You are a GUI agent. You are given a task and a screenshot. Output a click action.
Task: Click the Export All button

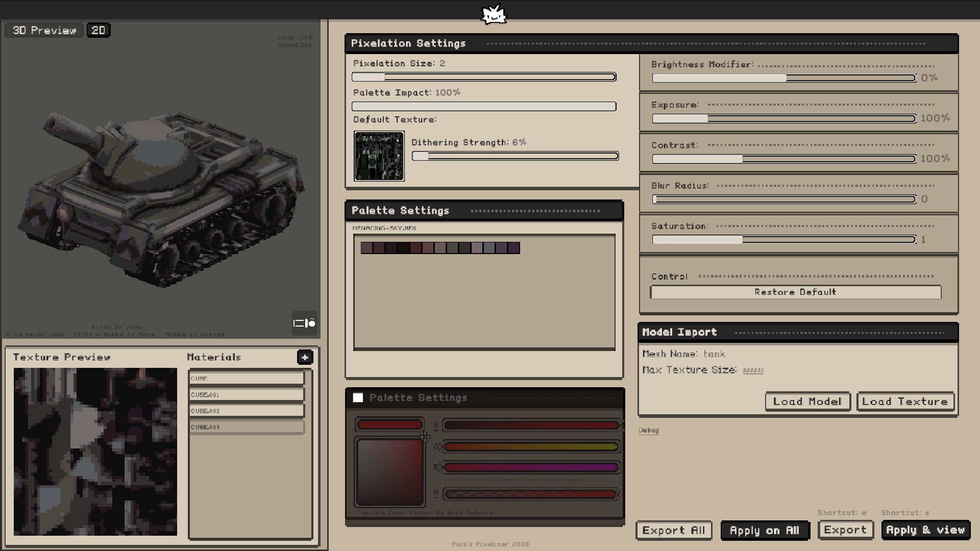(673, 530)
